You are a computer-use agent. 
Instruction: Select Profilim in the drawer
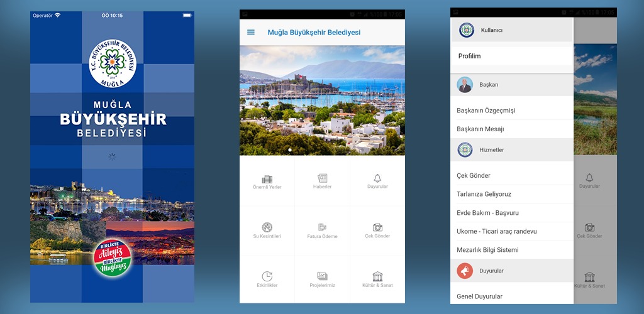click(512, 56)
